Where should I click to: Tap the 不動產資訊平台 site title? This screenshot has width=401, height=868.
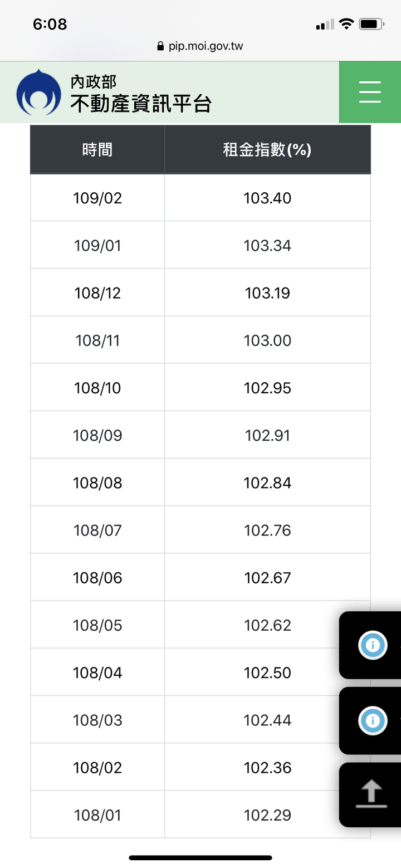pos(141,104)
